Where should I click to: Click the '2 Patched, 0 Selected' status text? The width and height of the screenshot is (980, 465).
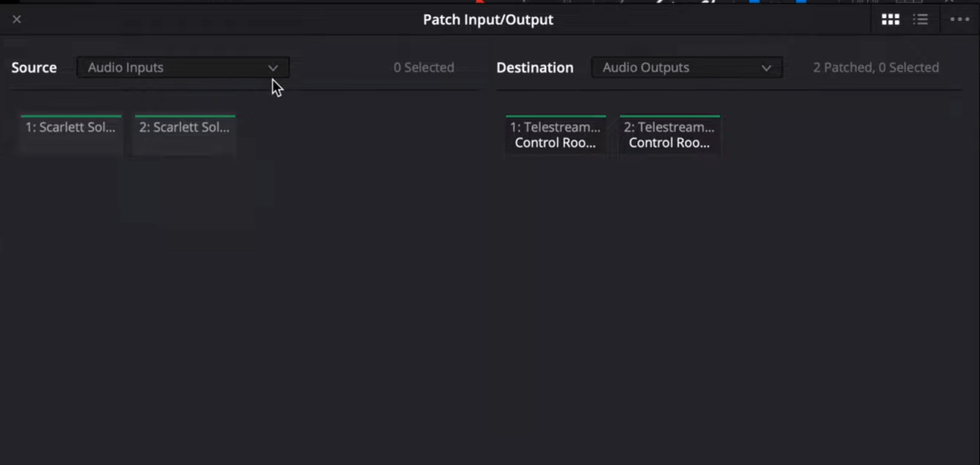coord(876,68)
